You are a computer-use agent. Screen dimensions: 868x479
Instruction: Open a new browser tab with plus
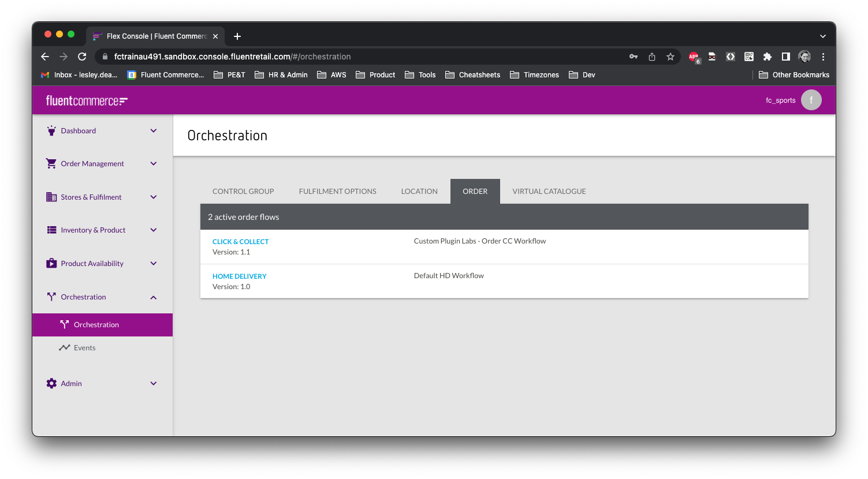pyautogui.click(x=237, y=36)
